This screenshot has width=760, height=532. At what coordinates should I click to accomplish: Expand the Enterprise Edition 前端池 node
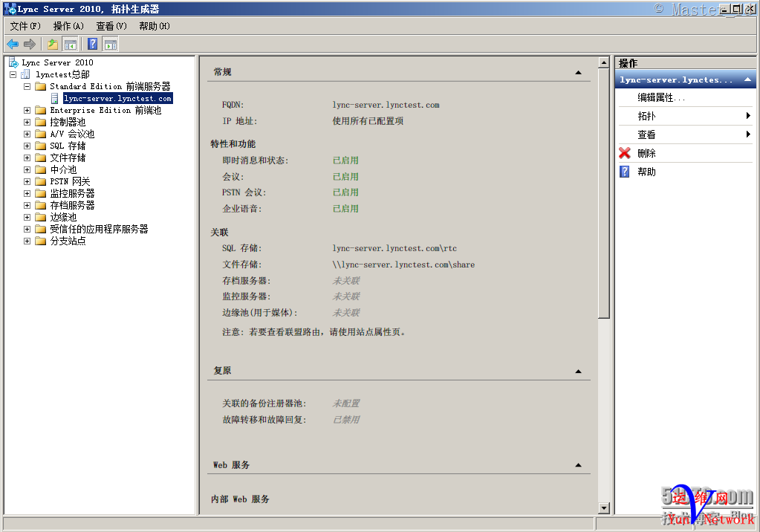click(x=27, y=110)
